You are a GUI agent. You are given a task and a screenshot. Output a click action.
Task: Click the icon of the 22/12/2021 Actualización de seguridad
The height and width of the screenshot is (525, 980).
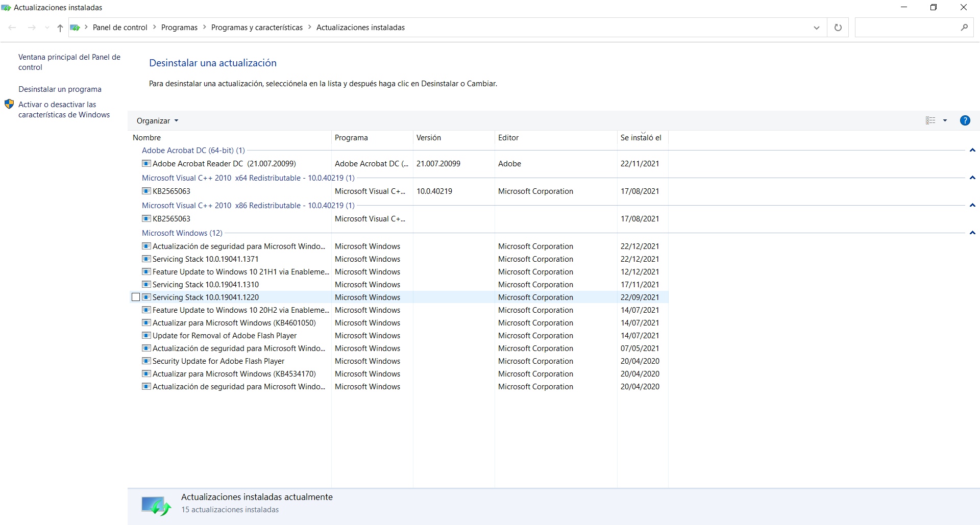tap(146, 246)
